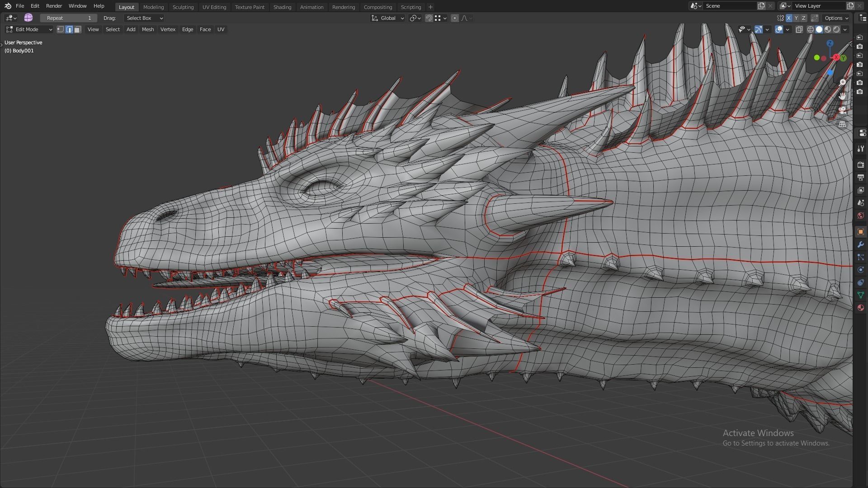Screen dimensions: 868x488
Task: Open the Edit Mode dropdown
Action: coord(29,29)
